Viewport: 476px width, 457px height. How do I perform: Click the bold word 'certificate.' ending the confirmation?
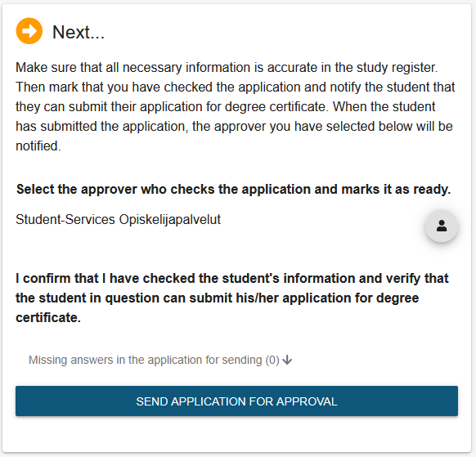(48, 317)
